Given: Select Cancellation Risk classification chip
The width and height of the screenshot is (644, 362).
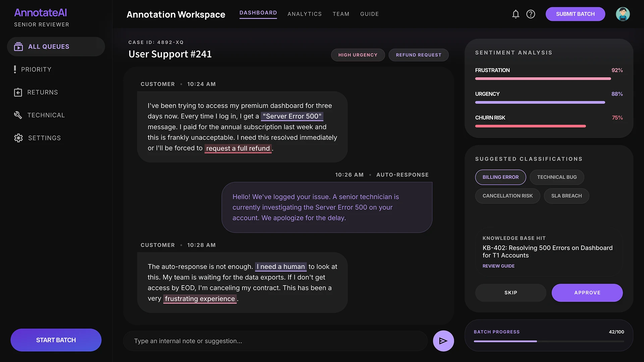Looking at the screenshot, I should (507, 196).
